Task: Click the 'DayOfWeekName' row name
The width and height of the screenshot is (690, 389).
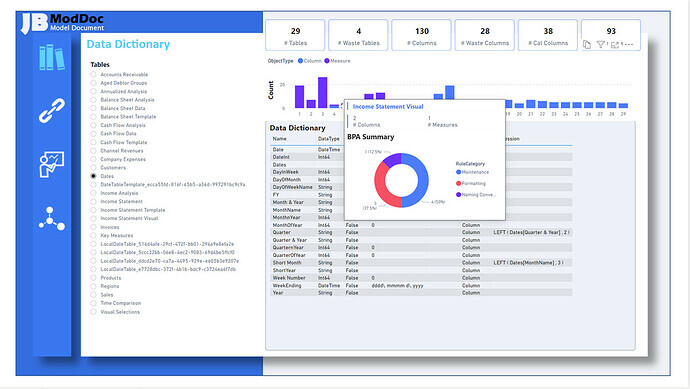Action: [293, 187]
